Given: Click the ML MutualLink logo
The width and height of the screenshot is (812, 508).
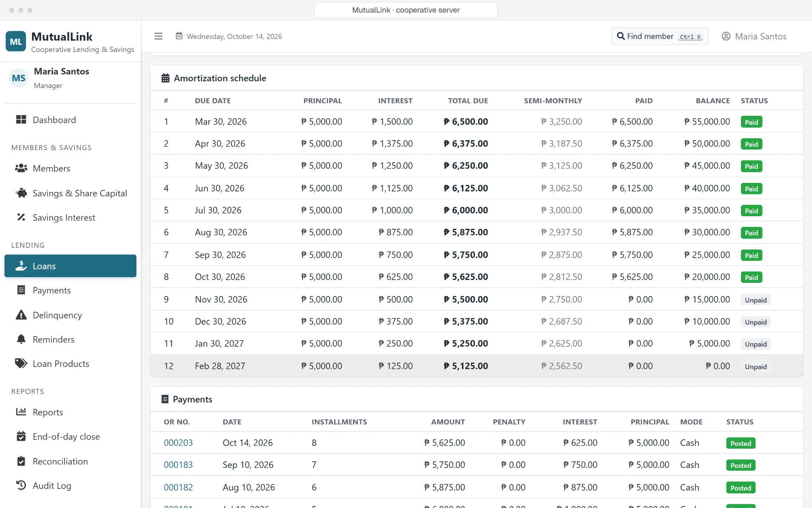Looking at the screenshot, I should (16, 41).
